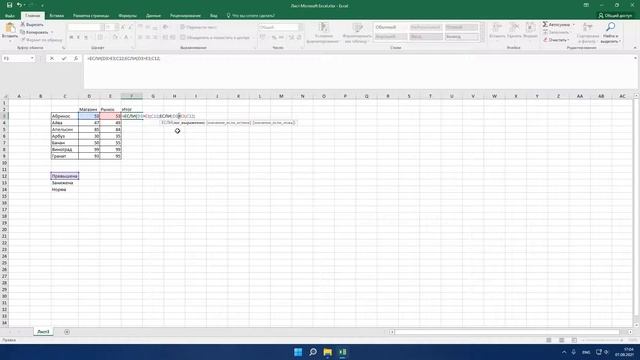Click Excel icon in taskbar

343,352
